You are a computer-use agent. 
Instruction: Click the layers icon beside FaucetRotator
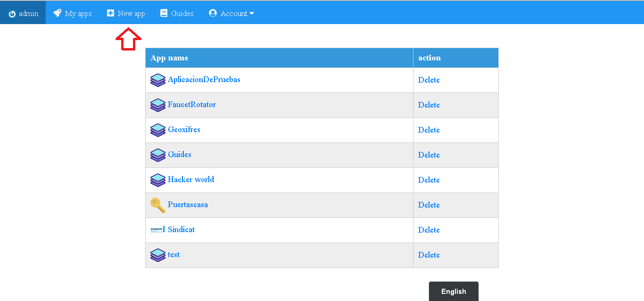tap(158, 105)
